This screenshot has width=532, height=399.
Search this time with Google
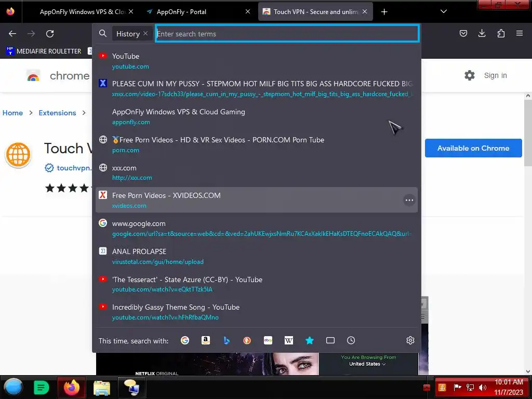pyautogui.click(x=185, y=340)
